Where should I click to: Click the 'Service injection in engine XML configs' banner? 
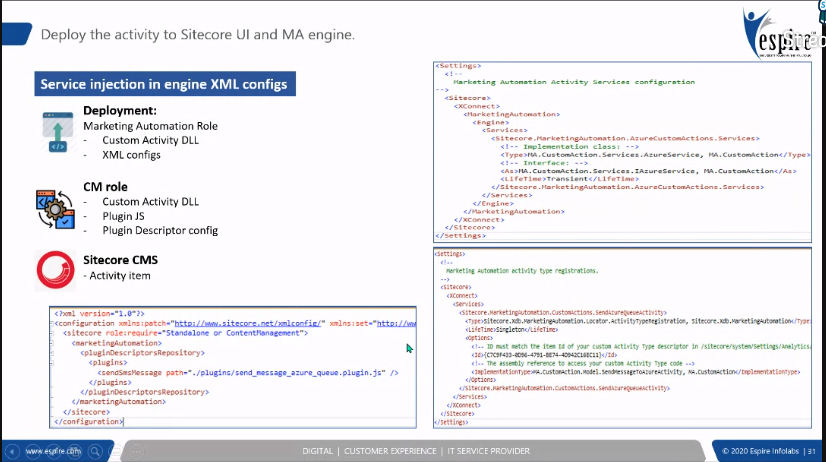coord(165,84)
